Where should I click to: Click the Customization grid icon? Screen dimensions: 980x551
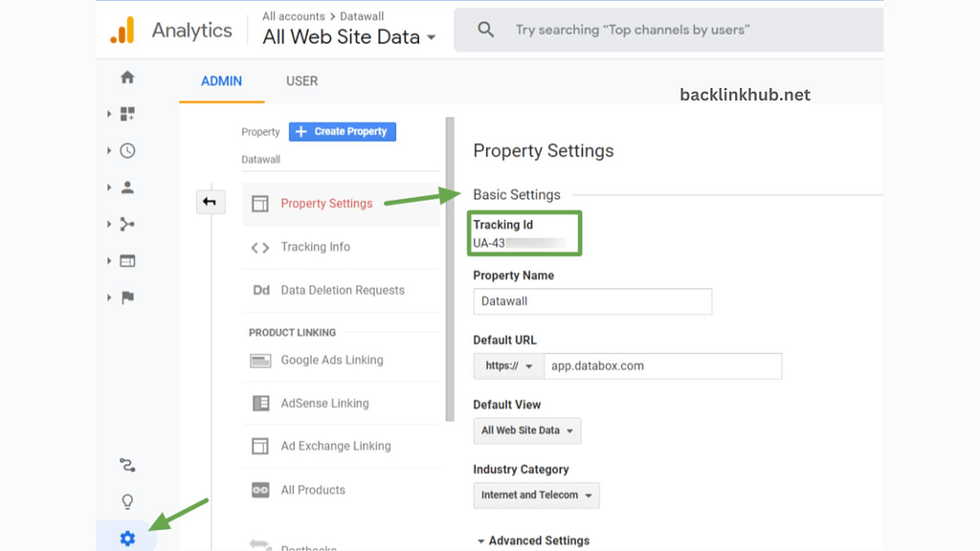pos(126,113)
